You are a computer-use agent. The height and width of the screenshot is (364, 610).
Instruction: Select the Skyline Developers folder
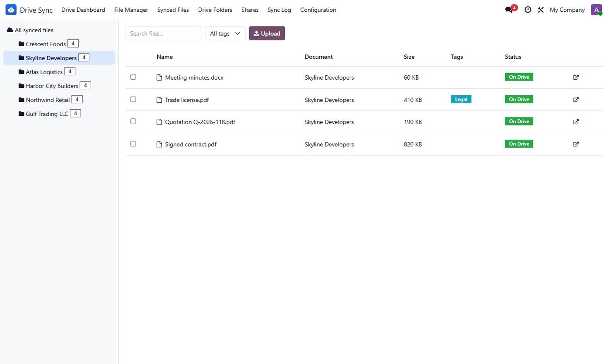59,58
